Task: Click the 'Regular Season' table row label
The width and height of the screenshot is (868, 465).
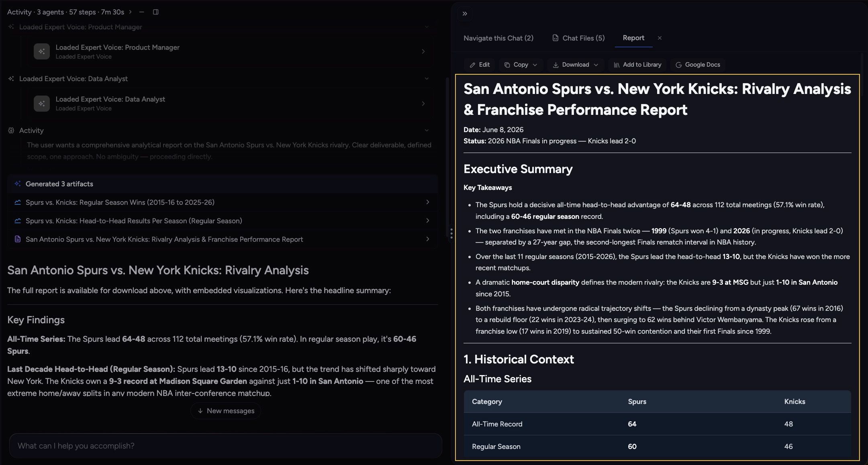Action: pyautogui.click(x=496, y=447)
